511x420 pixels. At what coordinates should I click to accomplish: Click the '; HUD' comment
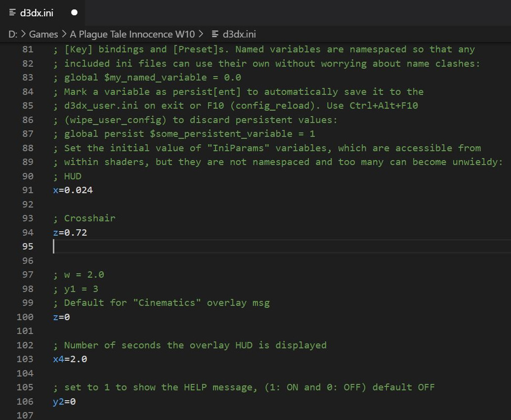[x=67, y=176]
